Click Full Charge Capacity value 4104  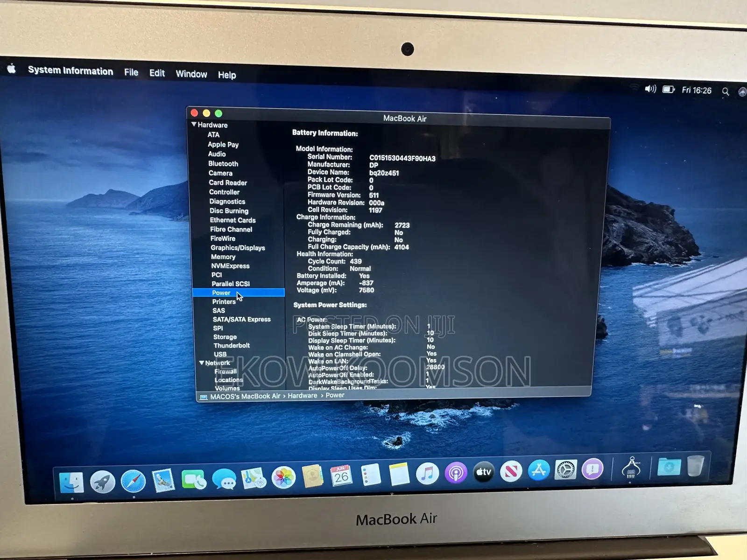(x=402, y=247)
